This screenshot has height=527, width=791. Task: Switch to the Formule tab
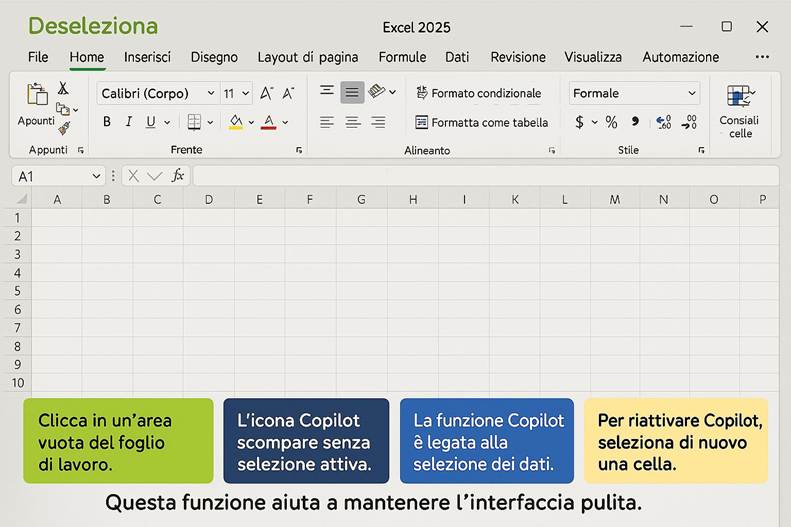pyautogui.click(x=403, y=57)
